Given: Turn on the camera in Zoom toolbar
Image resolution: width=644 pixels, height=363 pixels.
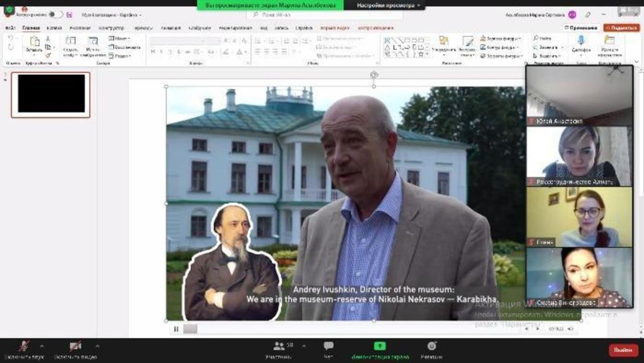Looking at the screenshot, I should pyautogui.click(x=75, y=346).
